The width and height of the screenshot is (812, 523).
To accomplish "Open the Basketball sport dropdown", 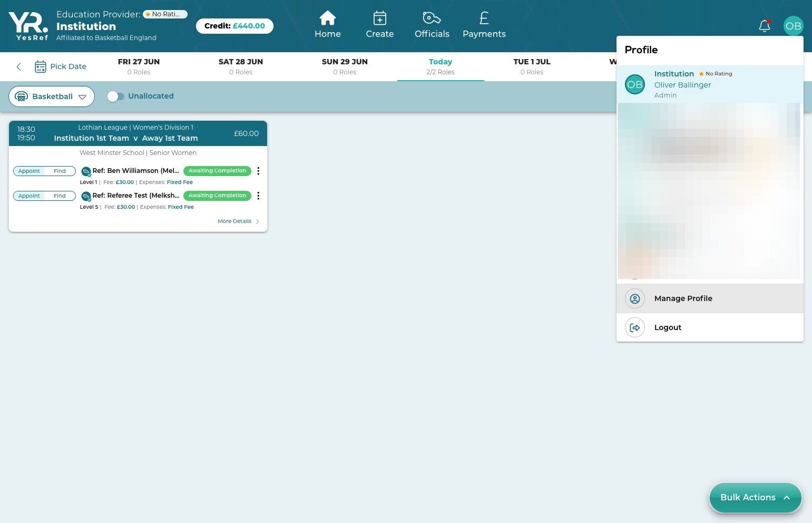I will point(52,96).
